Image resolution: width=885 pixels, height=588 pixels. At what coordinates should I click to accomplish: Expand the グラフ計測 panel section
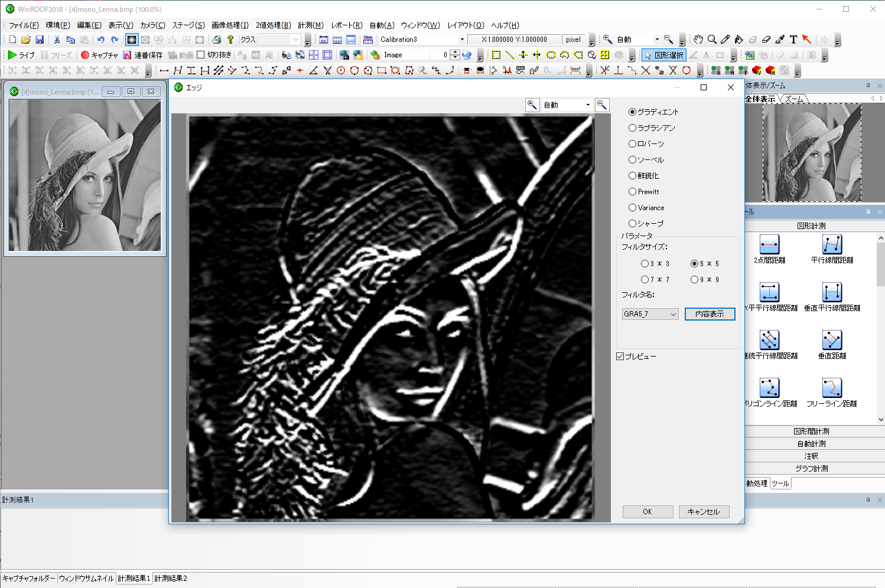pyautogui.click(x=811, y=468)
